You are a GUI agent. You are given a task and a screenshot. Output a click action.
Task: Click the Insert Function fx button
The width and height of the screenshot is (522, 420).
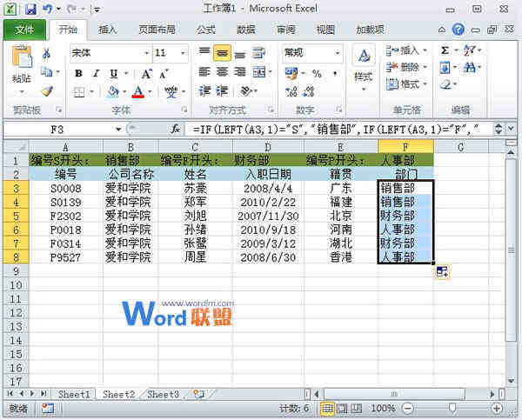176,129
